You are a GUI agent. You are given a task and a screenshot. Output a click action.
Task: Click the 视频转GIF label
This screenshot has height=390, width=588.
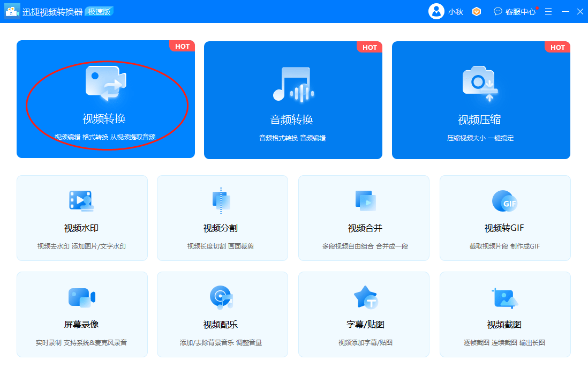pyautogui.click(x=504, y=228)
